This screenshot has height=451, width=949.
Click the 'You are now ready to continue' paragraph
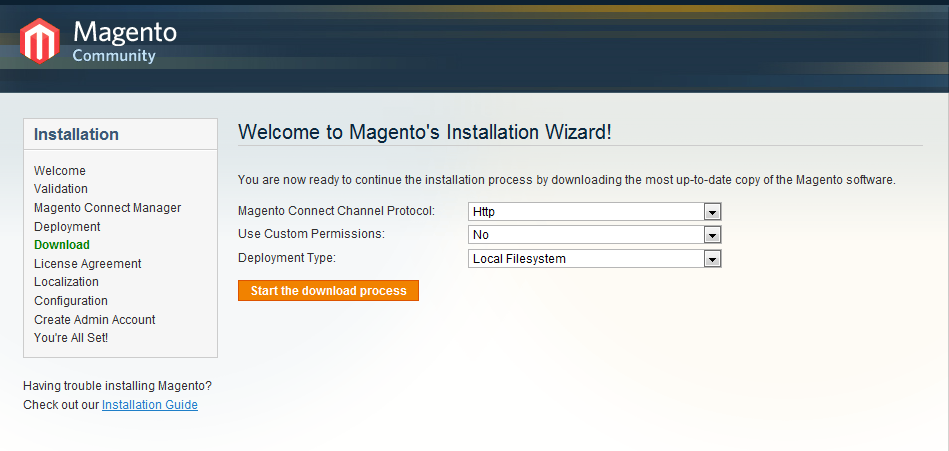point(566,180)
